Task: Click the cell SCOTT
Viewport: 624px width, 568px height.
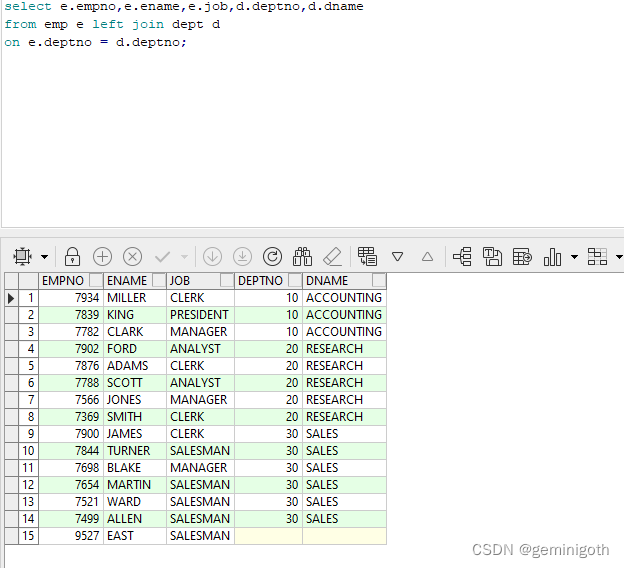Action: click(135, 383)
